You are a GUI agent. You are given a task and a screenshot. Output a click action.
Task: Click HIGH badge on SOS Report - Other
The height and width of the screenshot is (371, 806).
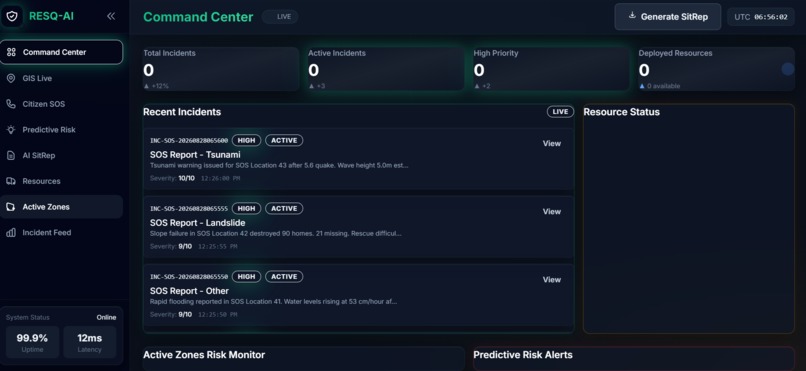click(246, 276)
